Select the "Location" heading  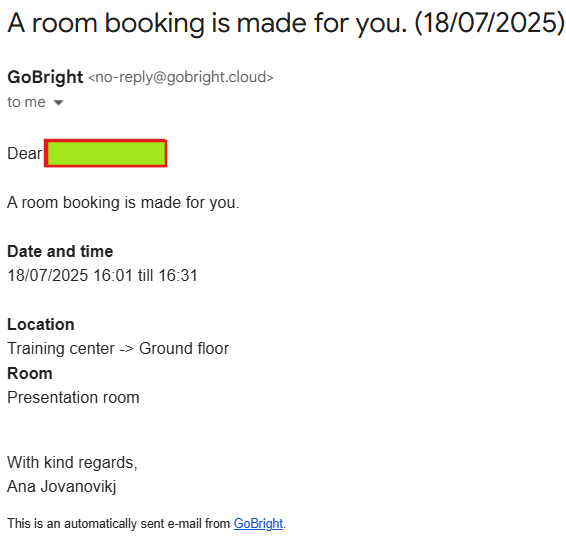pos(41,324)
